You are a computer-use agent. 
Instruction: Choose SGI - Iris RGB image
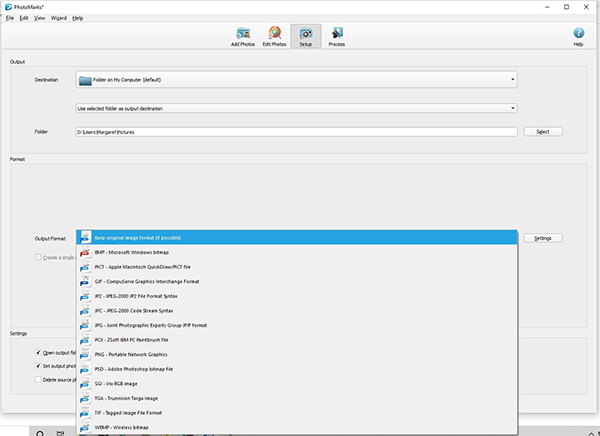point(297,383)
